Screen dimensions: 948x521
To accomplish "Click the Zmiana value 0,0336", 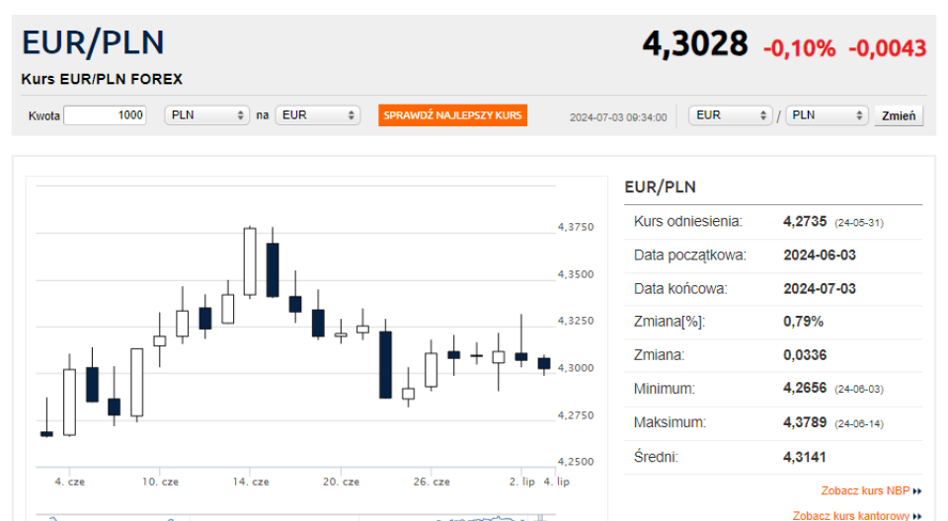I will [805, 355].
